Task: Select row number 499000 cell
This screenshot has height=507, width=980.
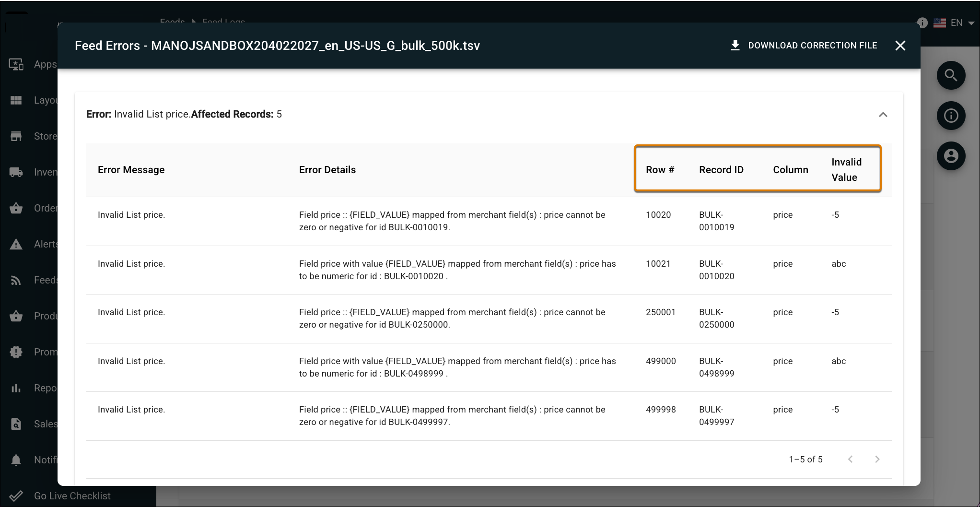Action: tap(661, 361)
